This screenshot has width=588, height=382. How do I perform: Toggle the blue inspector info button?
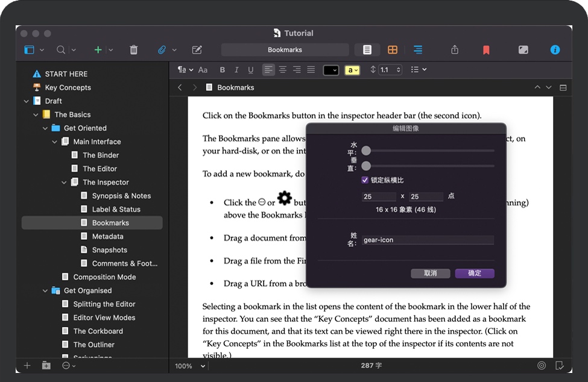555,50
